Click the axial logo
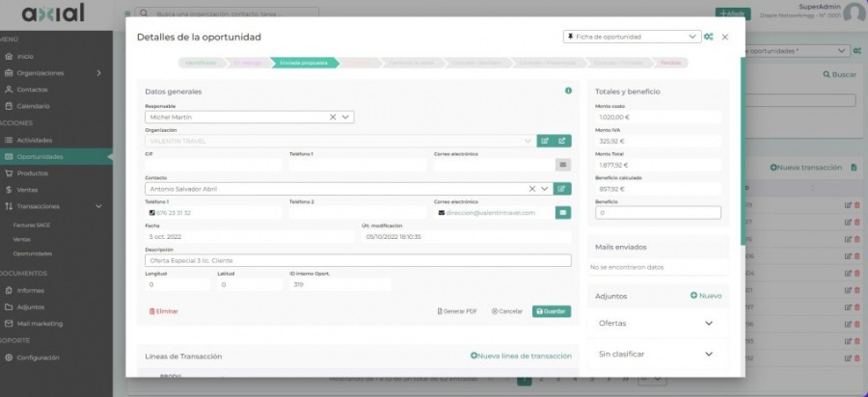The image size is (868, 397). [53, 13]
